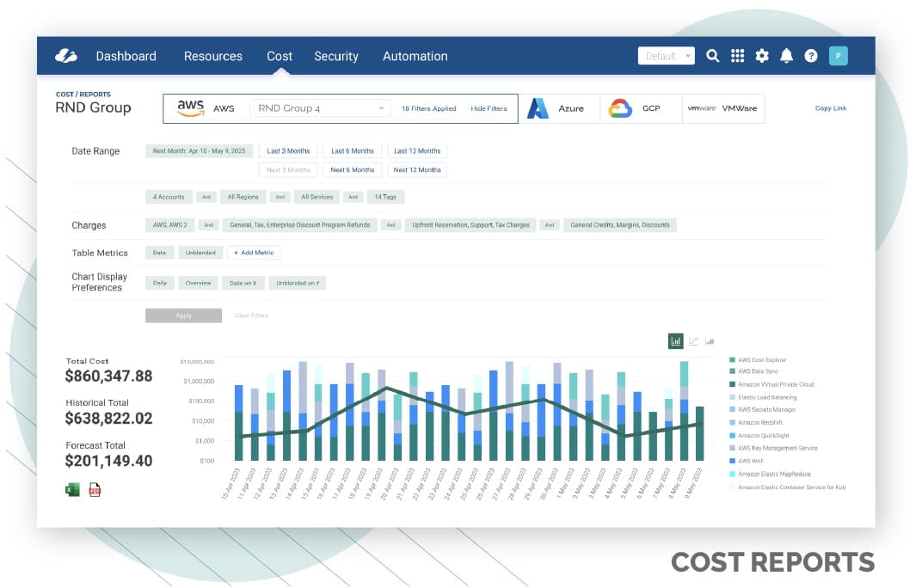This screenshot has width=922, height=588.
Task: Export the cost report to Excel
Action: point(72,488)
